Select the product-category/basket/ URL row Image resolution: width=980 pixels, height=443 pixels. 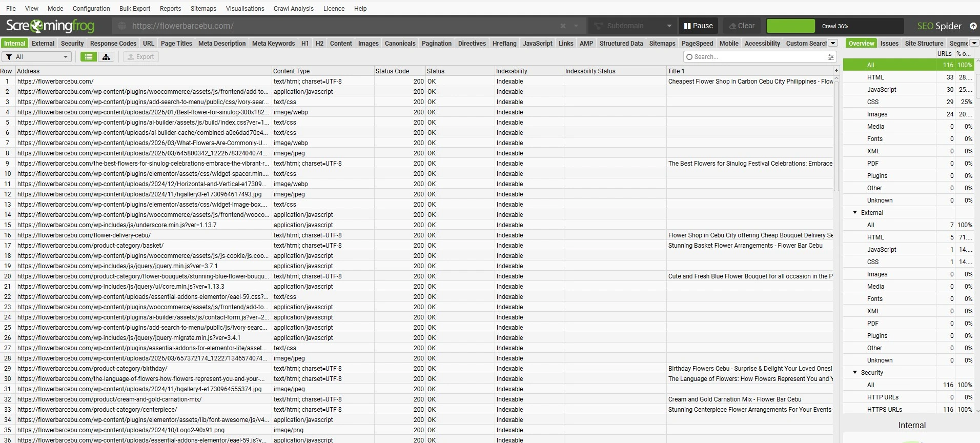416,245
